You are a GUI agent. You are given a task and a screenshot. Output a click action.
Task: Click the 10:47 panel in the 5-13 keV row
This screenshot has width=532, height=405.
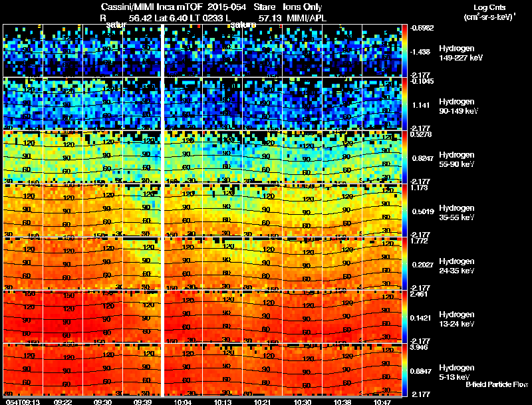(x=382, y=370)
